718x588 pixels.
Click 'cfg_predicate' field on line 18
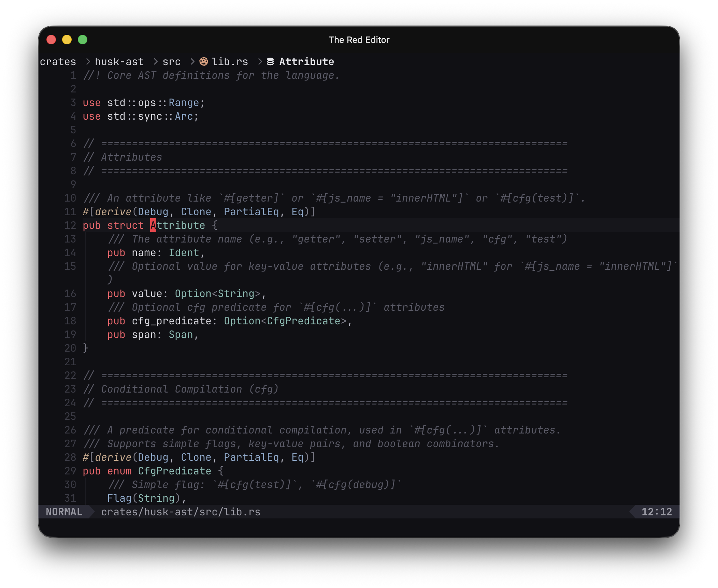tap(171, 321)
